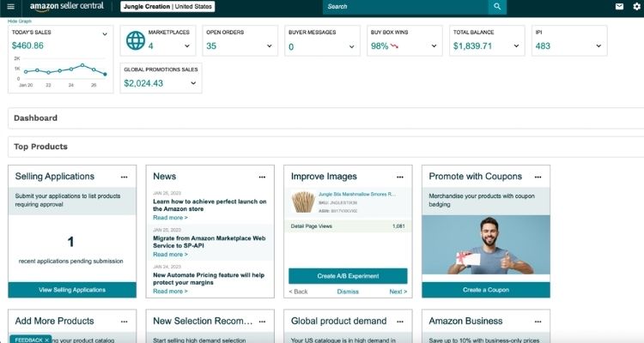Click the Amazon Seller Central logo
The height and width of the screenshot is (343, 644).
pyautogui.click(x=66, y=7)
